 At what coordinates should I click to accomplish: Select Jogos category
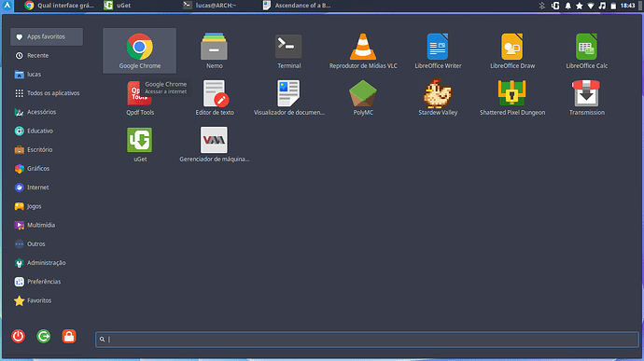47,206
